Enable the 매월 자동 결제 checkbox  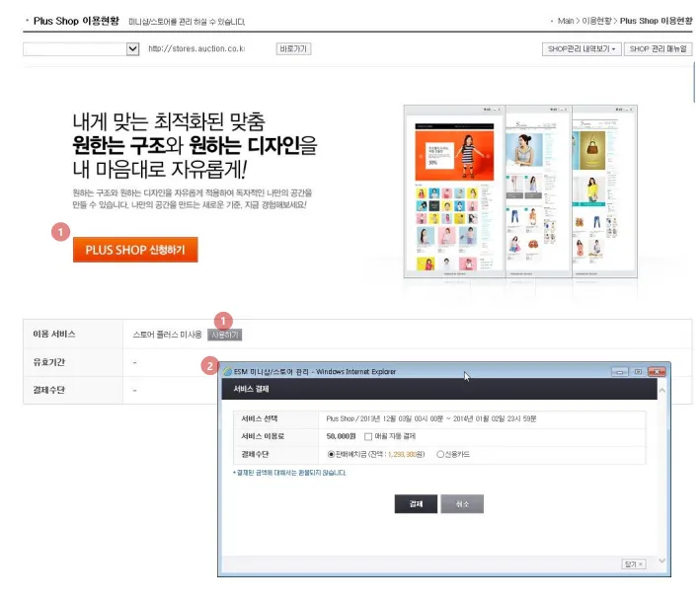coord(368,436)
